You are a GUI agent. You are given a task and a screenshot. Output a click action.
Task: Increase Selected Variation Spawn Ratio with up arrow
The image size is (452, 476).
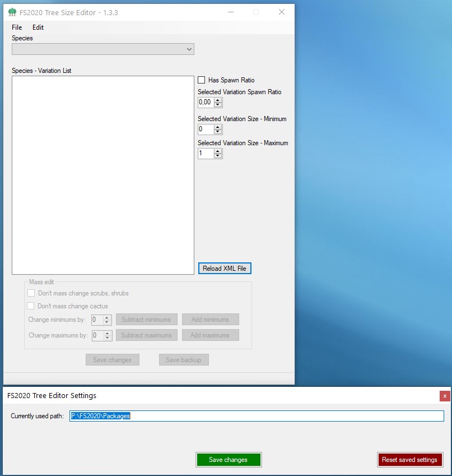[217, 100]
